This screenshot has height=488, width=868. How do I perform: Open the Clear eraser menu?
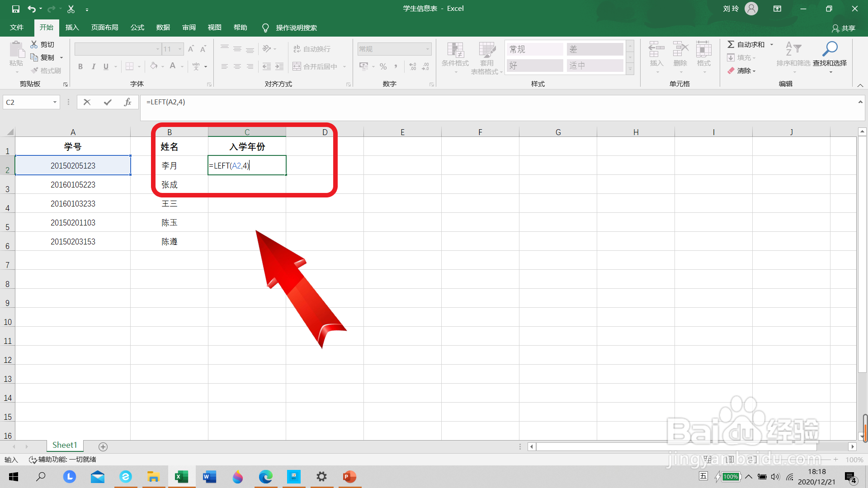coord(741,70)
